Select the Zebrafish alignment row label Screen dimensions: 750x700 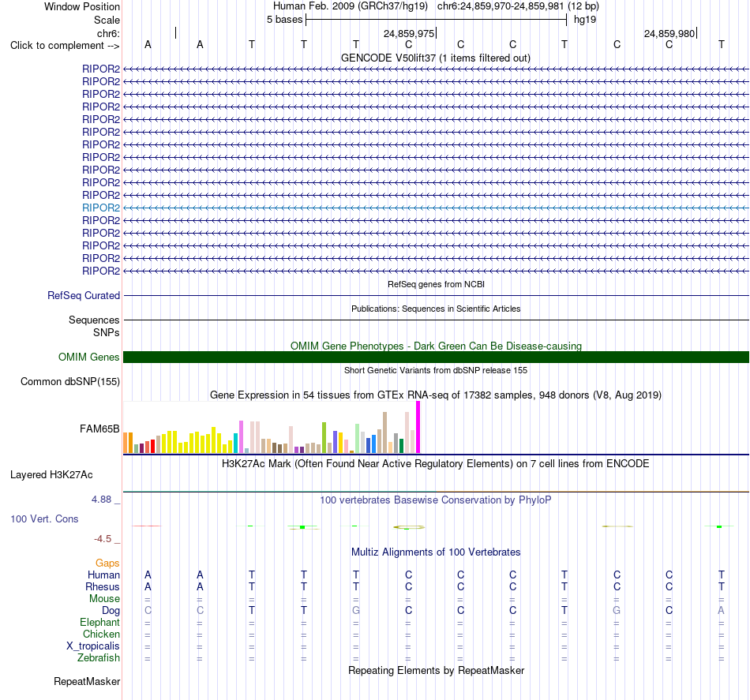(x=99, y=658)
